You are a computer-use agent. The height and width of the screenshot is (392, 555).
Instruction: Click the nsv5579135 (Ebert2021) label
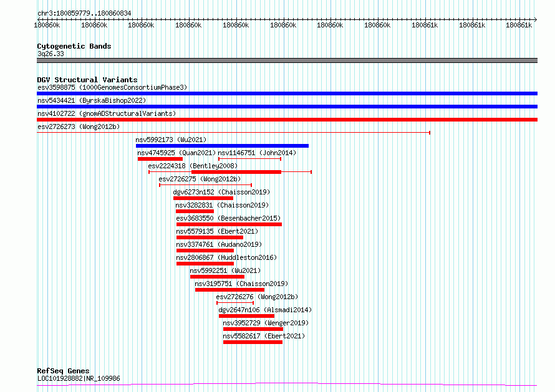(x=217, y=231)
